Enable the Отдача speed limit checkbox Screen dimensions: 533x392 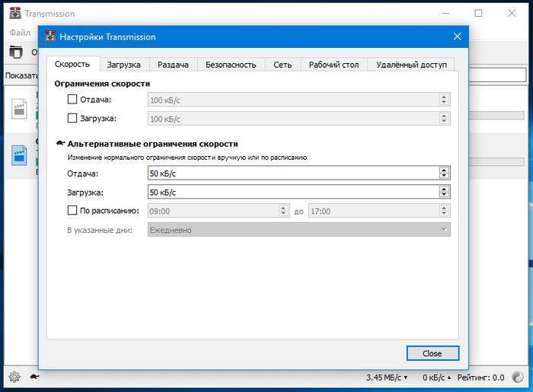[72, 99]
